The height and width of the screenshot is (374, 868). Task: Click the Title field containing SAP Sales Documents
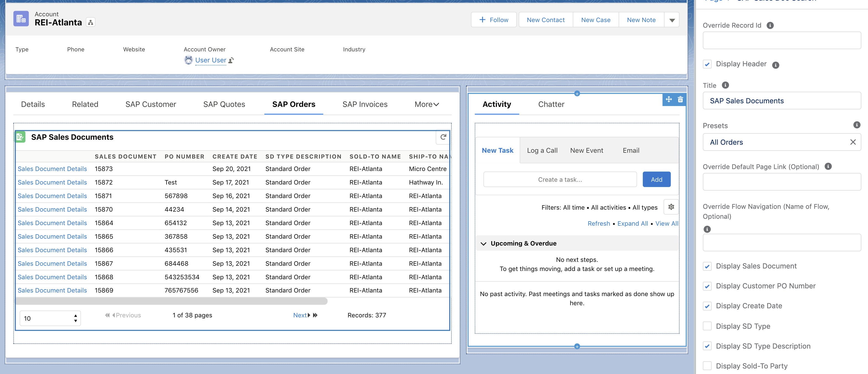(x=782, y=101)
